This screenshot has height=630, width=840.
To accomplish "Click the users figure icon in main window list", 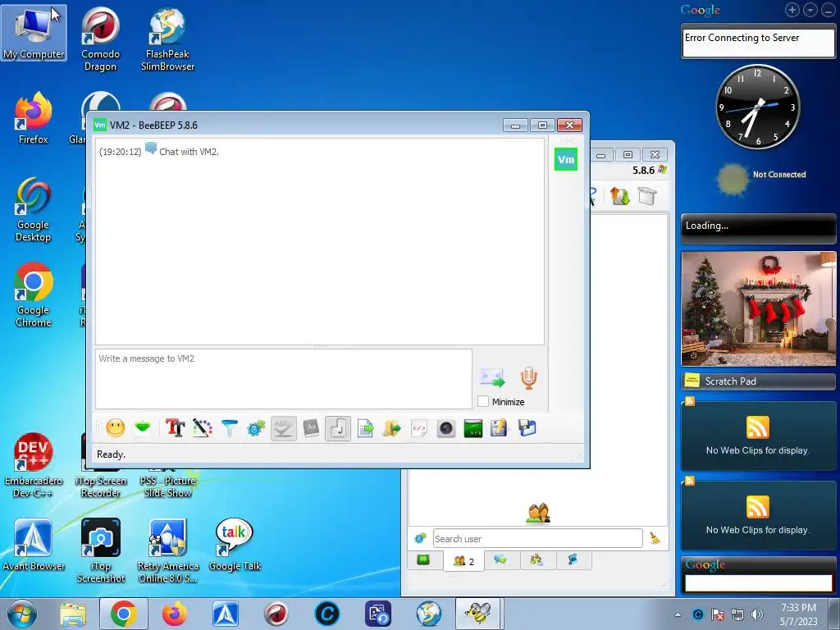I will coord(538,514).
